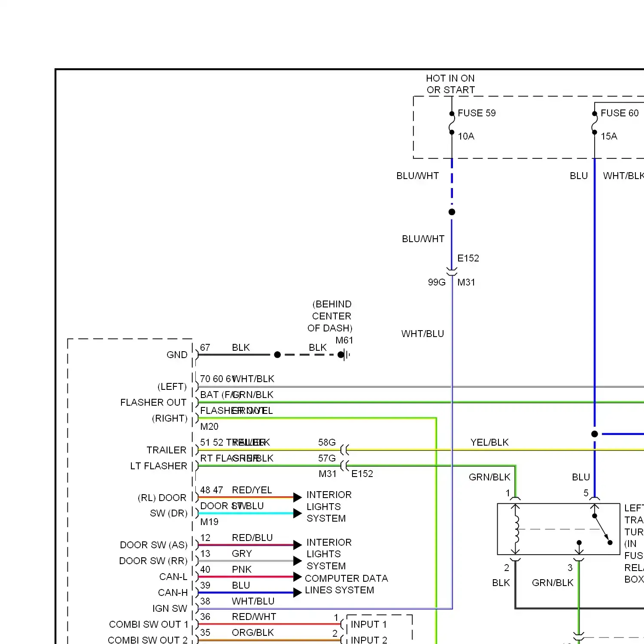
Task: Click the FUSE 59 label
Action: [x=477, y=113]
